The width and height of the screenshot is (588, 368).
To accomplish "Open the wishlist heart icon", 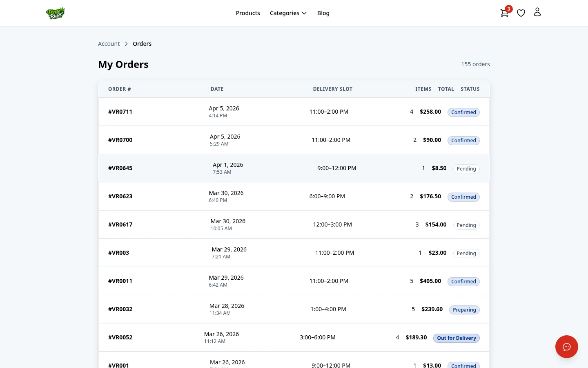I will click(521, 13).
